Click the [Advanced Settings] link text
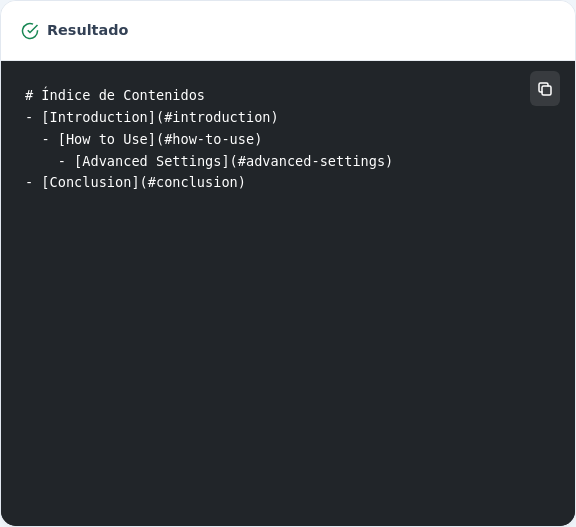 point(152,161)
